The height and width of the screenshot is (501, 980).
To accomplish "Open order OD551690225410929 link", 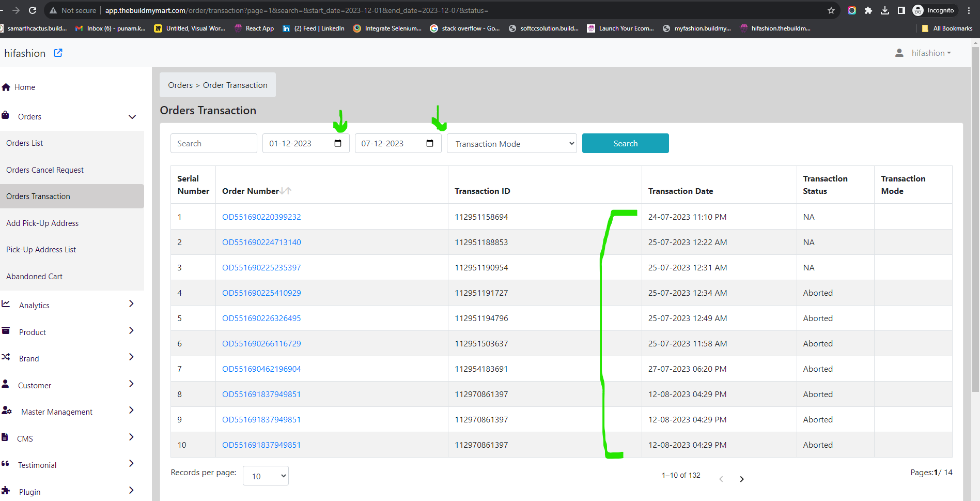I will point(261,293).
